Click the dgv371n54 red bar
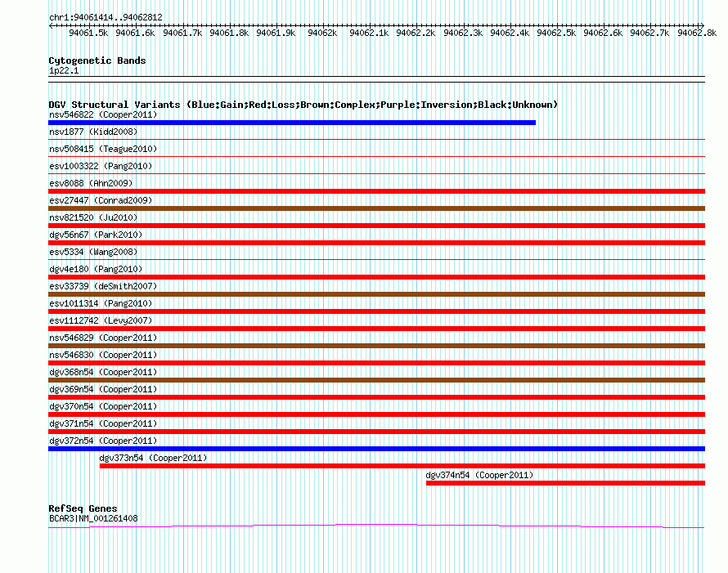This screenshot has height=573, width=728. click(376, 432)
